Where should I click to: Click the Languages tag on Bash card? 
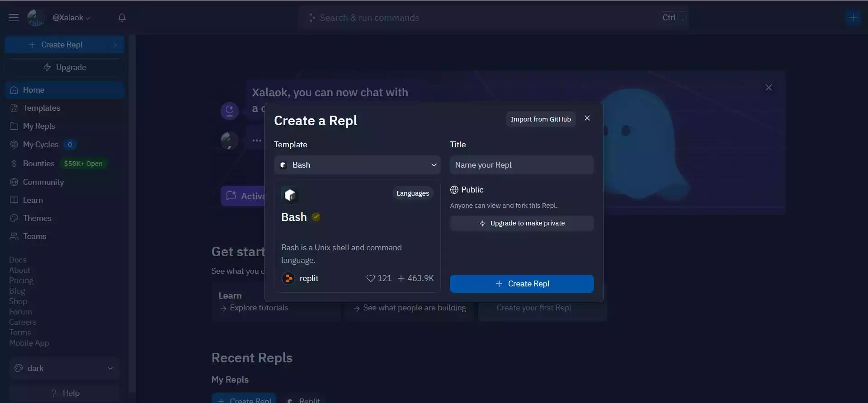413,193
